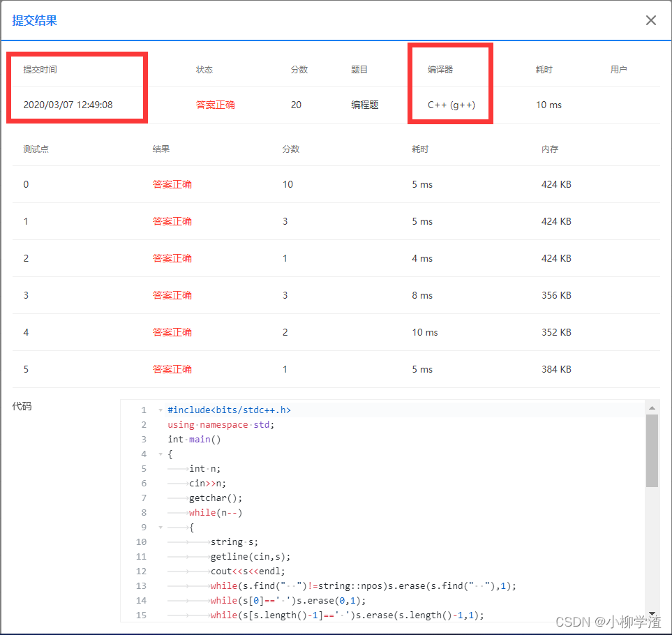Viewport: 672px width, 635px height.
Task: Click 答案正确 result for test point 4
Action: [172, 332]
